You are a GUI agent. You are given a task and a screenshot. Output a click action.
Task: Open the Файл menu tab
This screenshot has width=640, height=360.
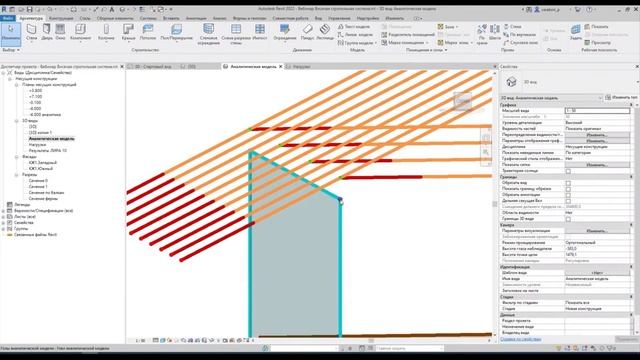(8, 18)
